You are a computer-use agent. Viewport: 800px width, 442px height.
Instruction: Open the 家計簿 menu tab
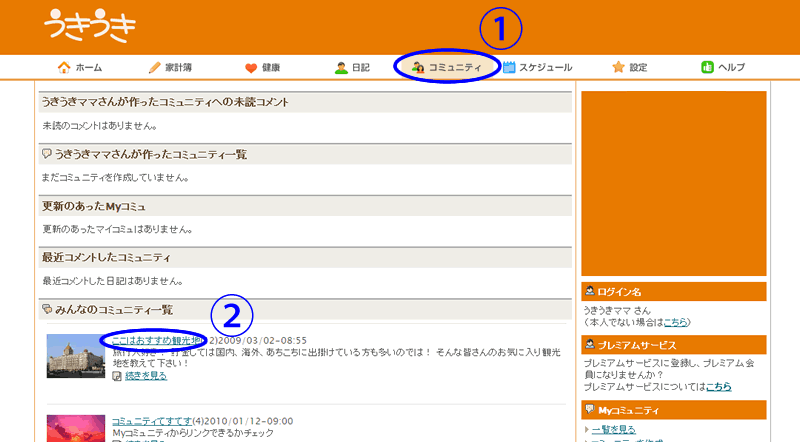click(170, 67)
